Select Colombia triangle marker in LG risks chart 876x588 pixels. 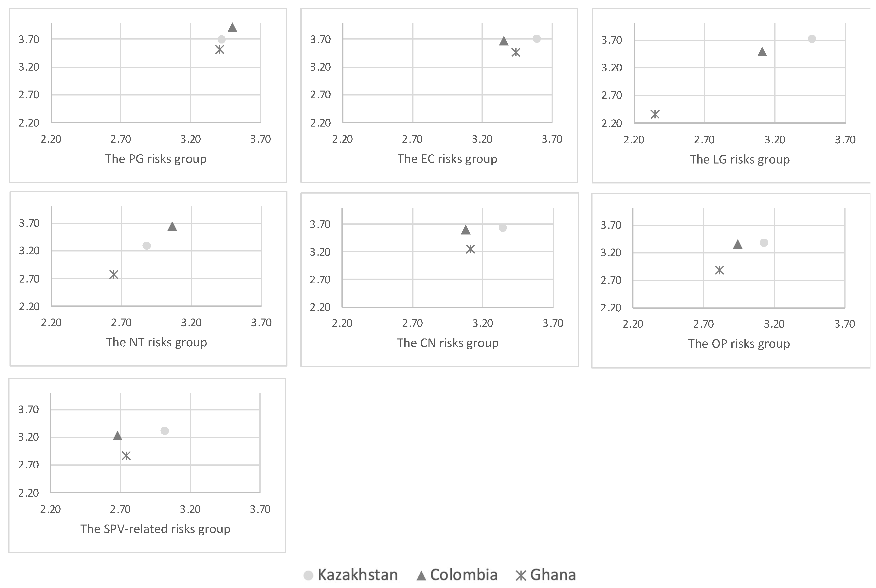[762, 52]
